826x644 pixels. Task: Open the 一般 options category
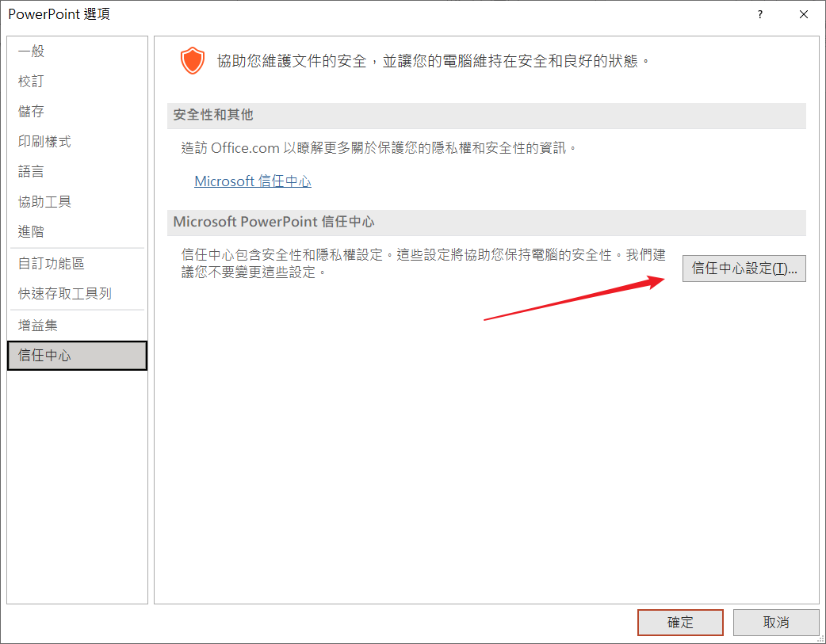point(77,51)
